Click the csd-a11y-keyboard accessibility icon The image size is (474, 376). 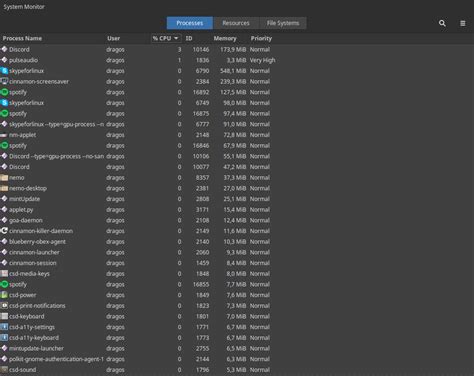click(4, 338)
